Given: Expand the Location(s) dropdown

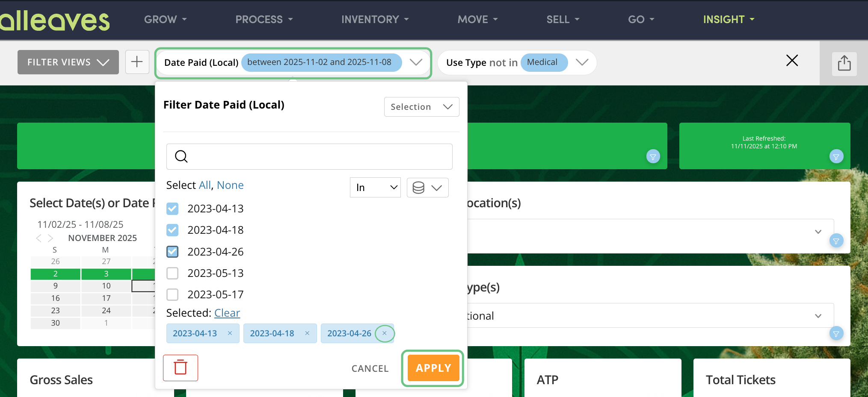Looking at the screenshot, I should 818,232.
